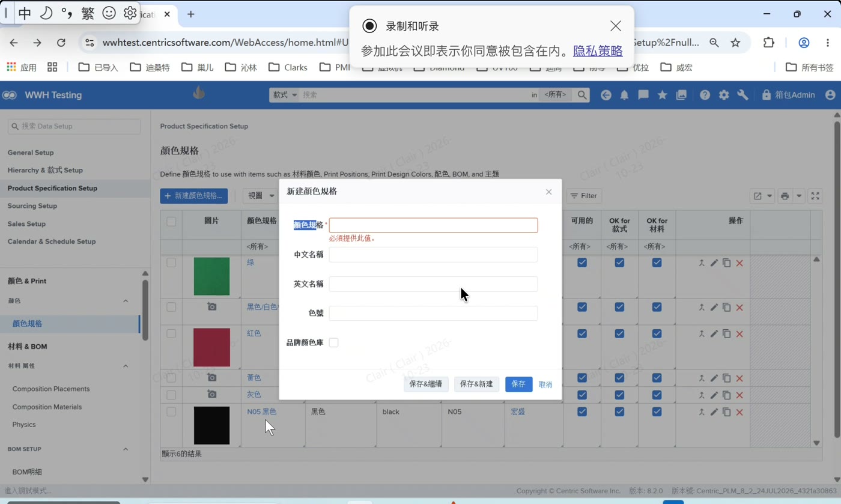This screenshot has width=841, height=504.
Task: Open the settings gear in Centric header
Action: pos(724,95)
